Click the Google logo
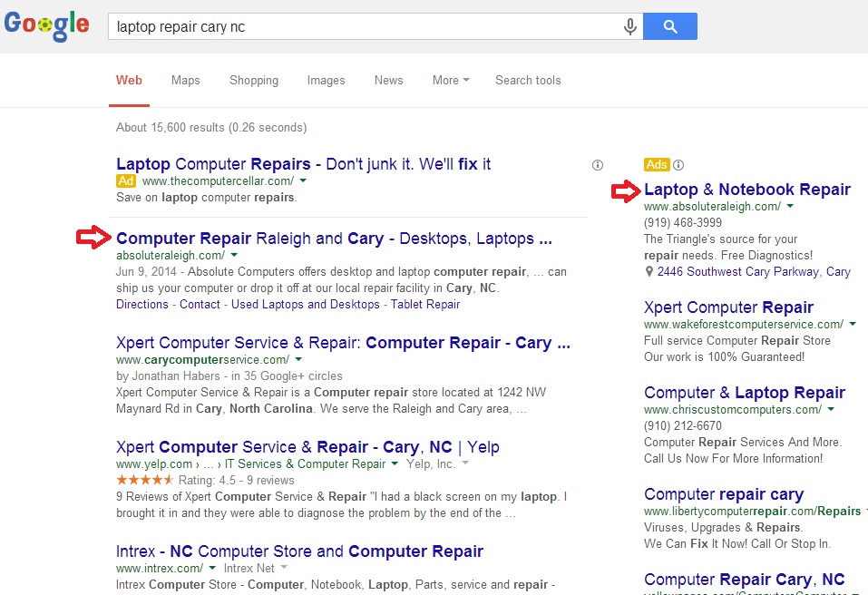 pos(46,24)
